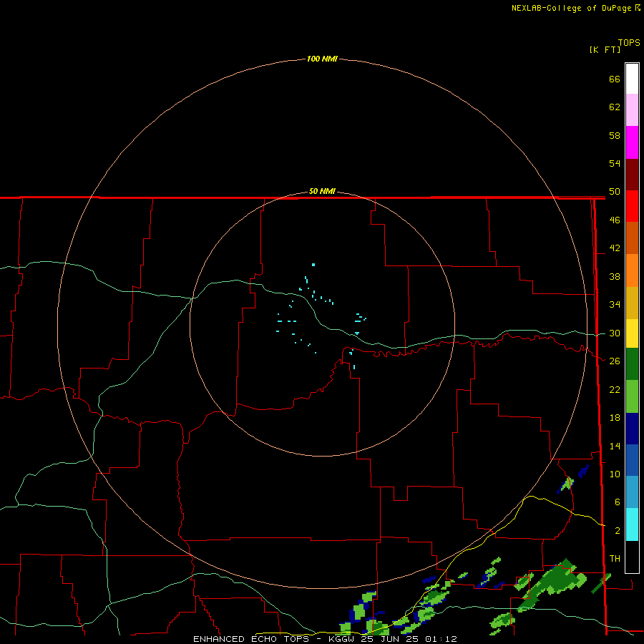Select the dark green 26 kft swatch
This screenshot has height=644, width=644.
(632, 364)
